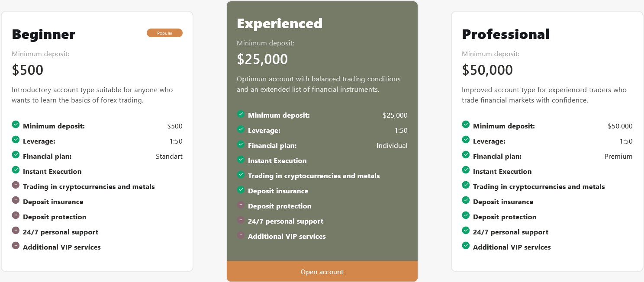The height and width of the screenshot is (282, 644).
Task: Click check icon beside Professional Additional VIP services
Action: [466, 245]
